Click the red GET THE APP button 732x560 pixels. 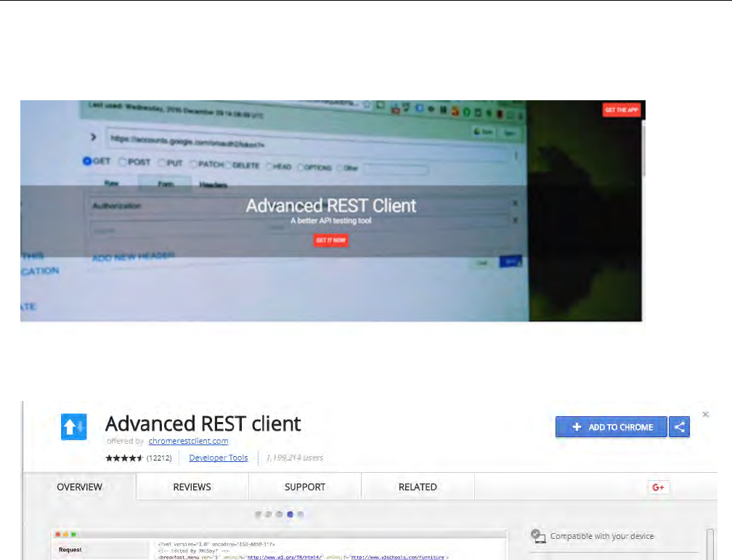tap(622, 110)
